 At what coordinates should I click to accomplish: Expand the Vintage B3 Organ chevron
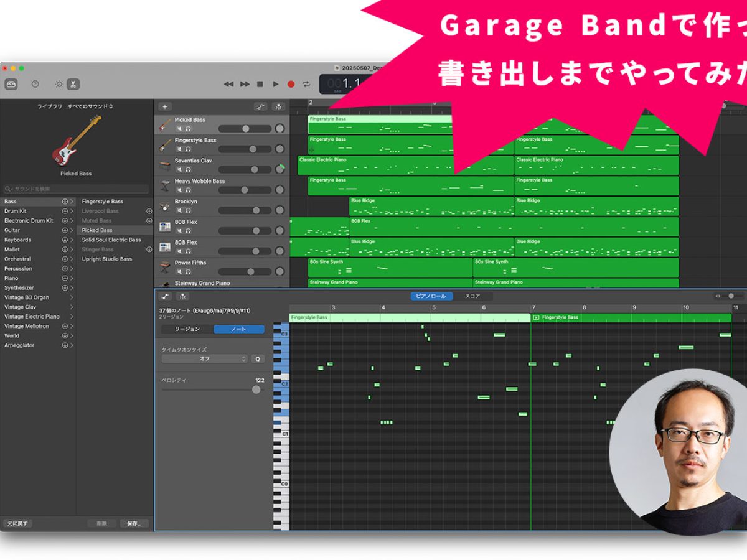tap(72, 297)
